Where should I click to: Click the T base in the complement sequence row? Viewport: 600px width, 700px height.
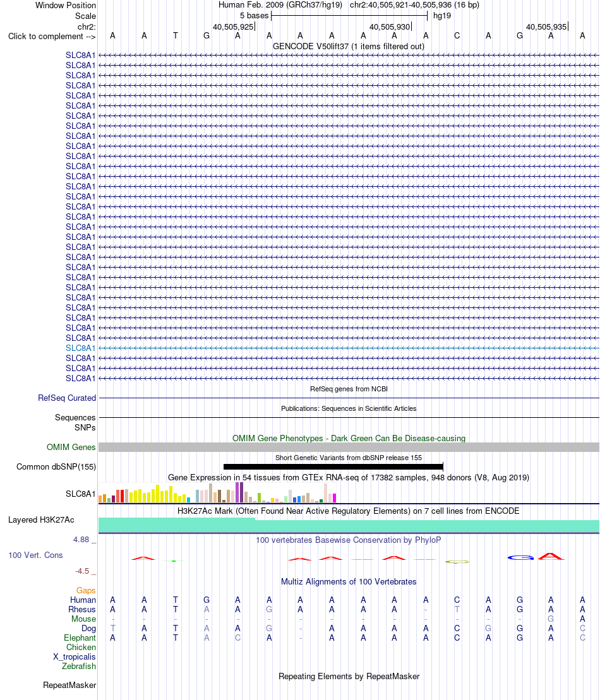[x=176, y=36]
